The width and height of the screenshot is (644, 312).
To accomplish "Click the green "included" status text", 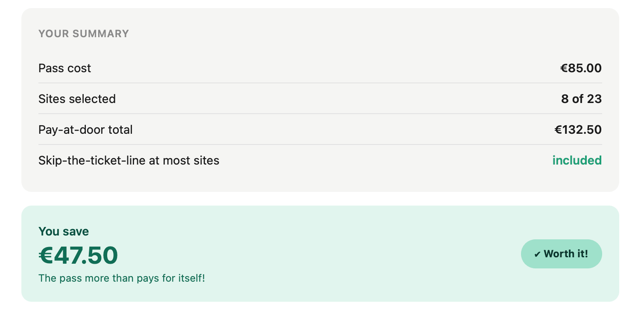I will click(577, 160).
